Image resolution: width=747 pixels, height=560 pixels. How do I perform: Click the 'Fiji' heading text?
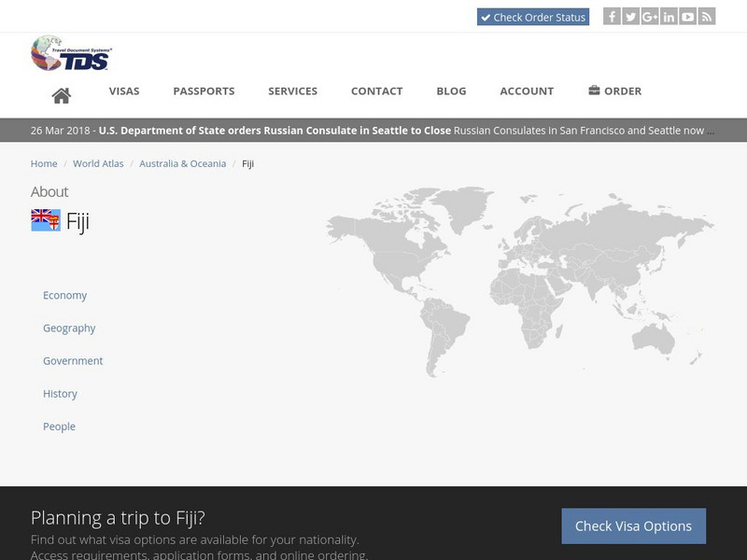coord(78,221)
